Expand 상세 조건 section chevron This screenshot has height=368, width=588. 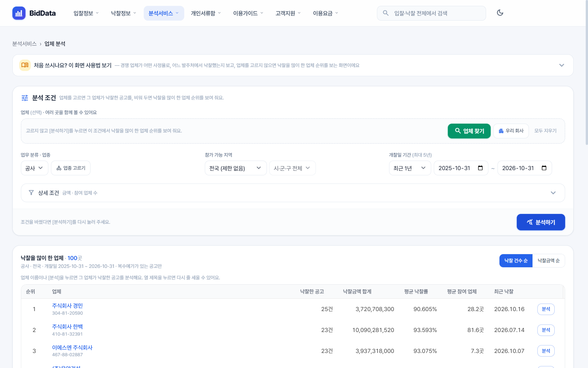click(x=553, y=193)
